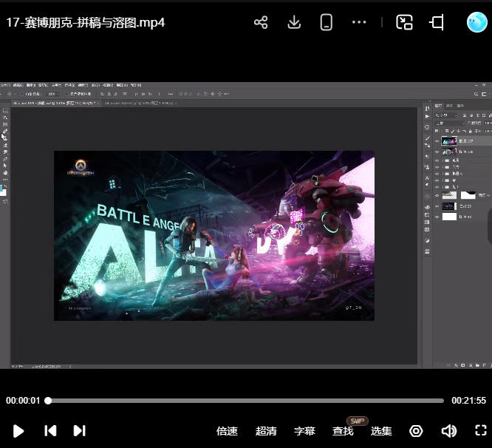Open the 倍速 playback speed options
Screen dimensions: 492x448
pyautogui.click(x=227, y=431)
